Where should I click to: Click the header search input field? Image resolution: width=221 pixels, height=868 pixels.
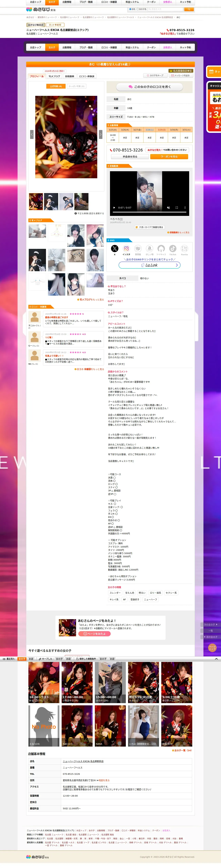166,9
